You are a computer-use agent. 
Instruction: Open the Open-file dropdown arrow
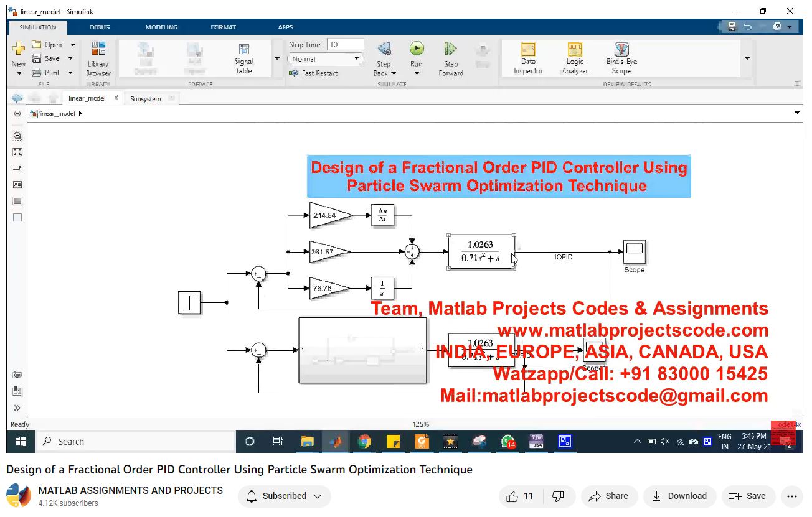tap(72, 45)
